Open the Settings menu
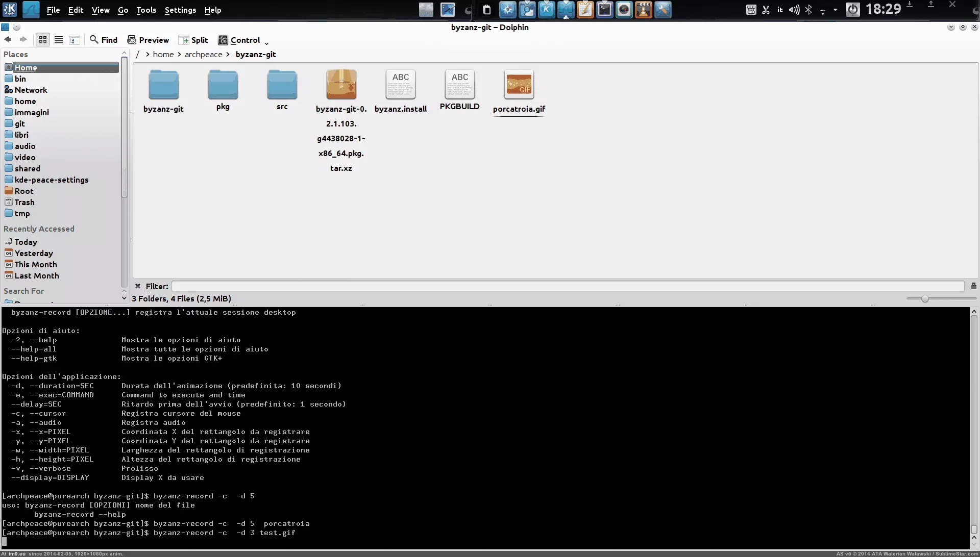 (x=180, y=10)
